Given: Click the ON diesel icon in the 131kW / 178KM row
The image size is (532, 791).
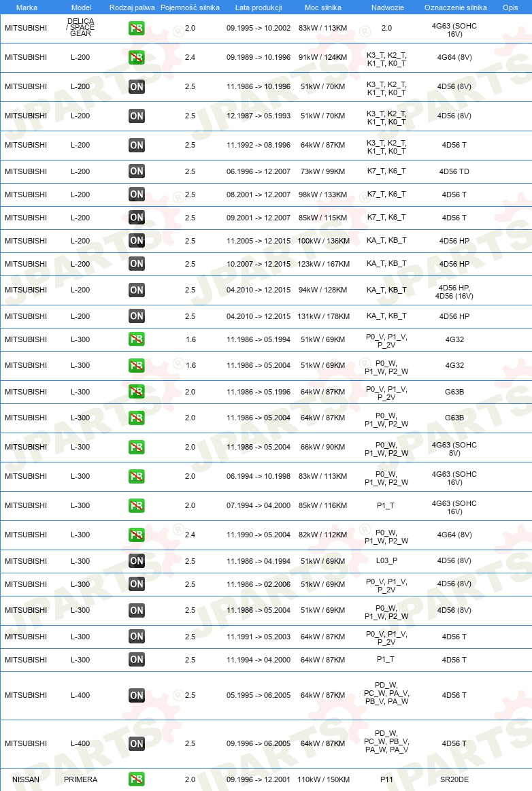Looking at the screenshot, I should coord(136,316).
